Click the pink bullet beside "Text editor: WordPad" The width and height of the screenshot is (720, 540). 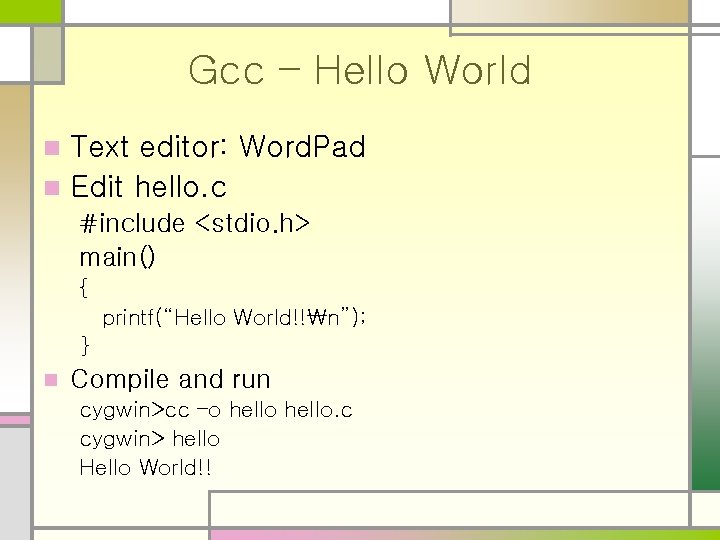point(52,148)
